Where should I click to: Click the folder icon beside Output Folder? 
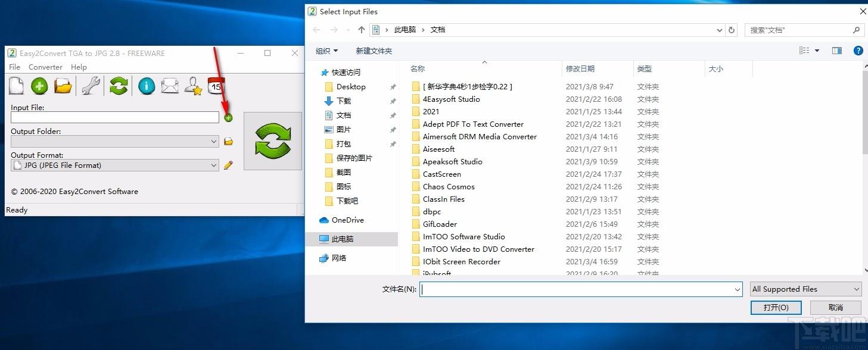pyautogui.click(x=228, y=142)
